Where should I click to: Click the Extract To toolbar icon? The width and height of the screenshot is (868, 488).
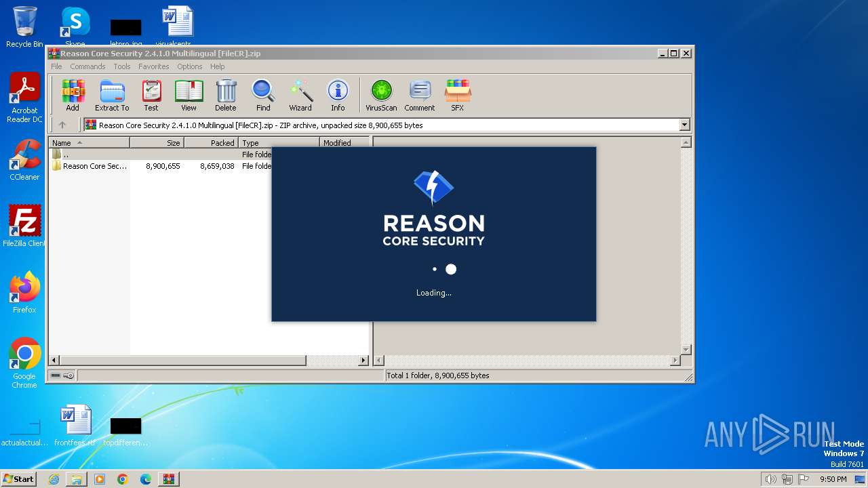pyautogui.click(x=112, y=95)
